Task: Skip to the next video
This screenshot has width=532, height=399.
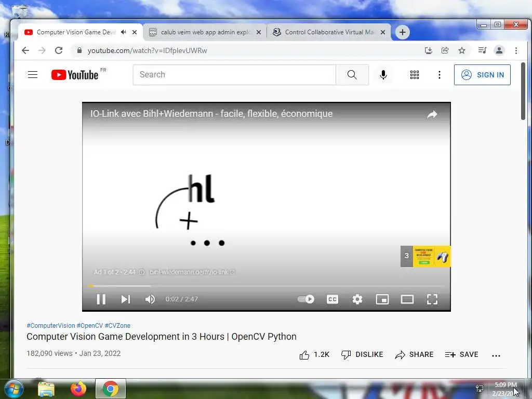Action: pos(126,299)
